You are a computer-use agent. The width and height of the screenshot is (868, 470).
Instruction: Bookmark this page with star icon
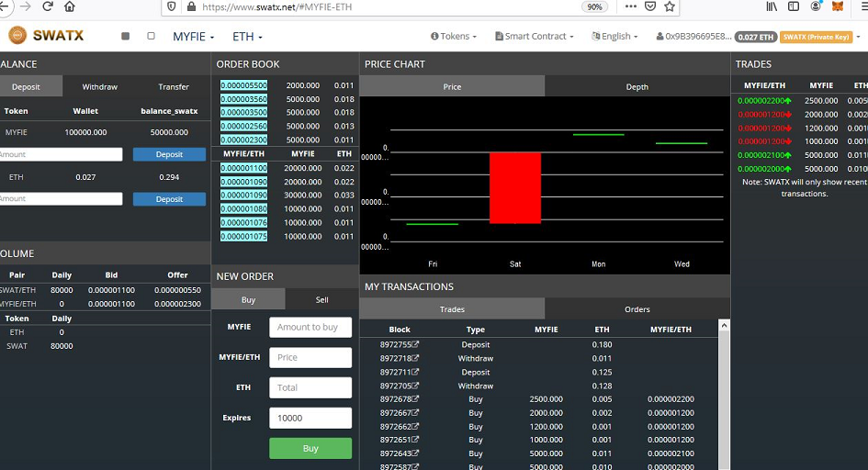click(670, 6)
